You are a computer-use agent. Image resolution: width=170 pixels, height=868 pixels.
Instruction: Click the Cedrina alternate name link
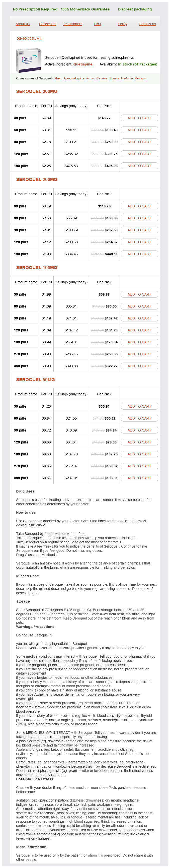(x=102, y=78)
